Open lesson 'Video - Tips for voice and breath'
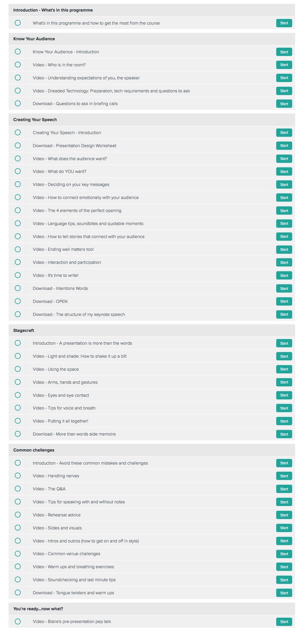The height and width of the screenshot is (644, 304). pos(284,408)
